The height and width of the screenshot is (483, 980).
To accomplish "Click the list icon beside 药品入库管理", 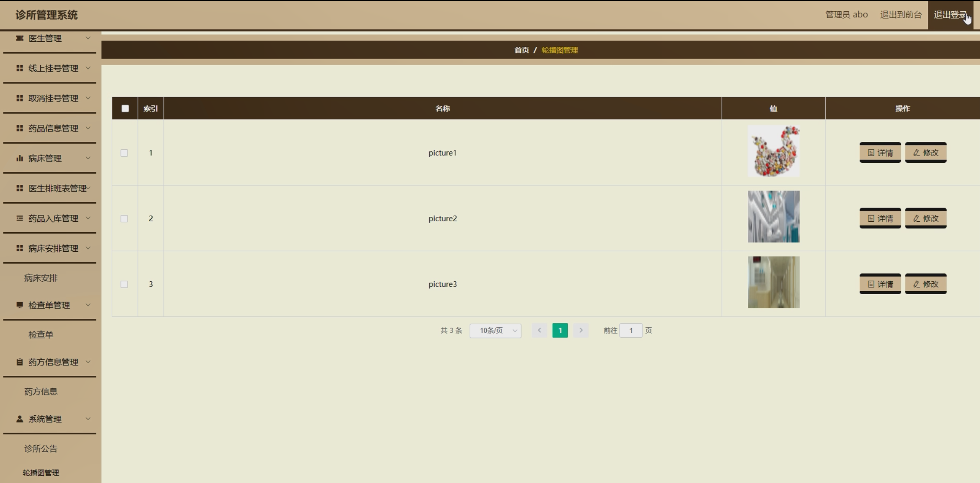I will point(20,218).
